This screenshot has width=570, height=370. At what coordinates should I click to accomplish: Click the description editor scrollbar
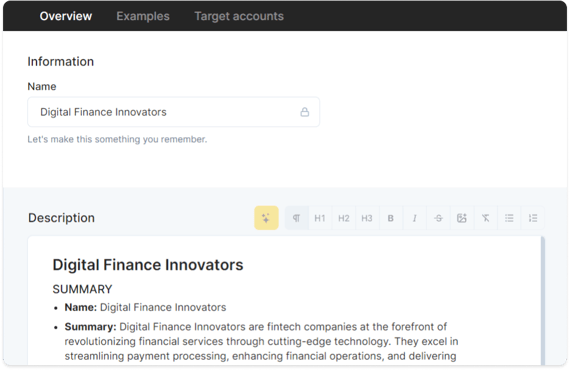click(543, 301)
